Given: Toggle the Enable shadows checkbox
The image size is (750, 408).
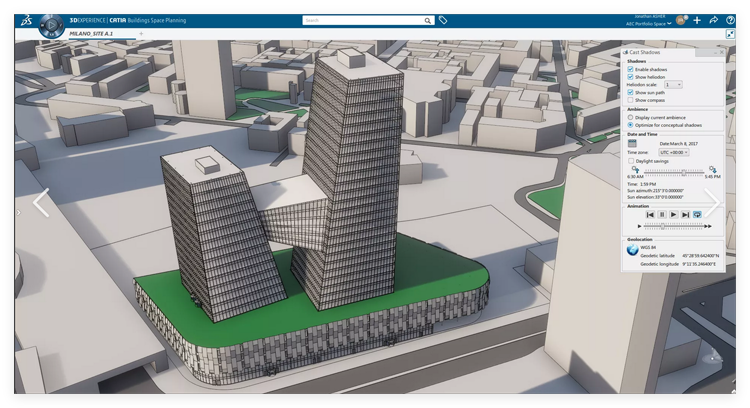Looking at the screenshot, I should [x=630, y=69].
